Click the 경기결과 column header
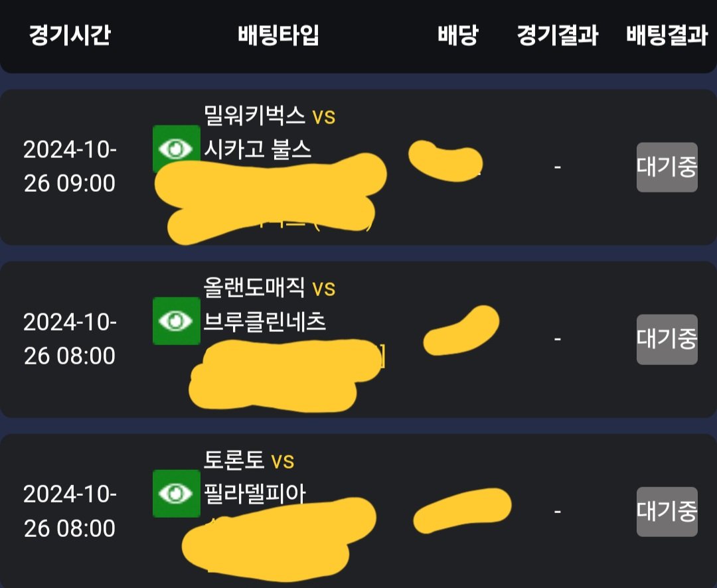This screenshot has height=588, width=717. (x=558, y=36)
